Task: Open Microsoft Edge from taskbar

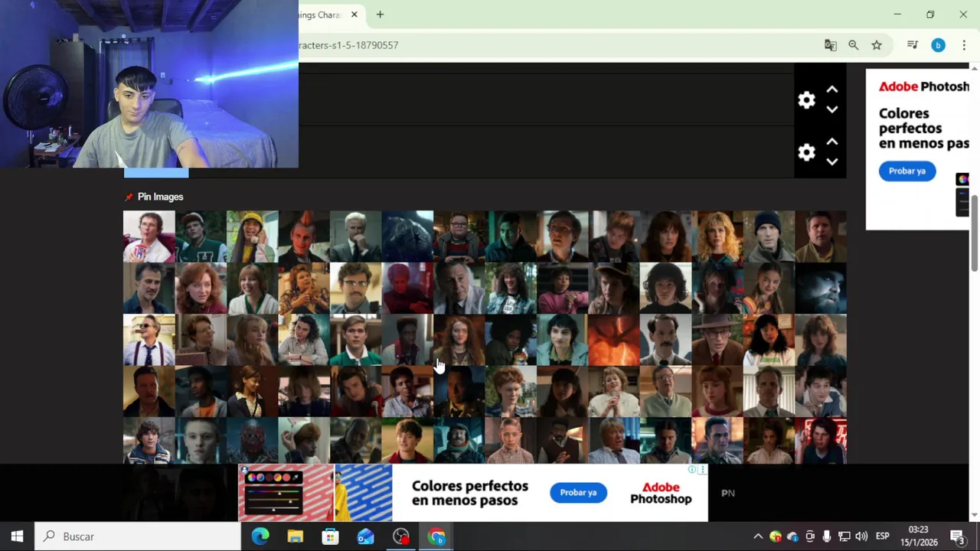Action: (260, 536)
